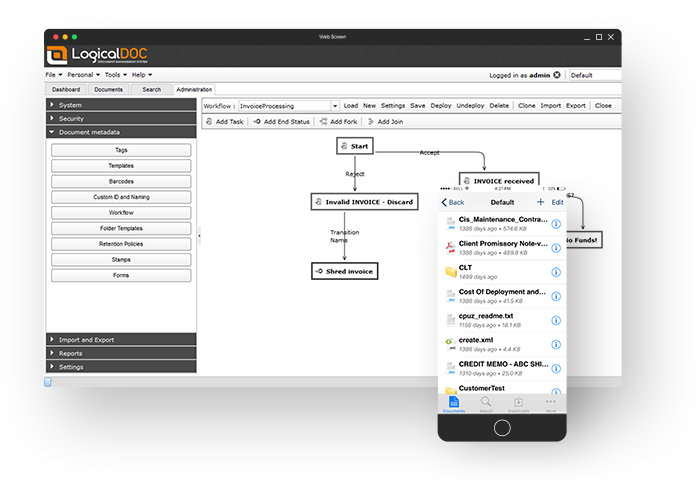Expand the Security section
The height and width of the screenshot is (500, 700).
pos(121,118)
